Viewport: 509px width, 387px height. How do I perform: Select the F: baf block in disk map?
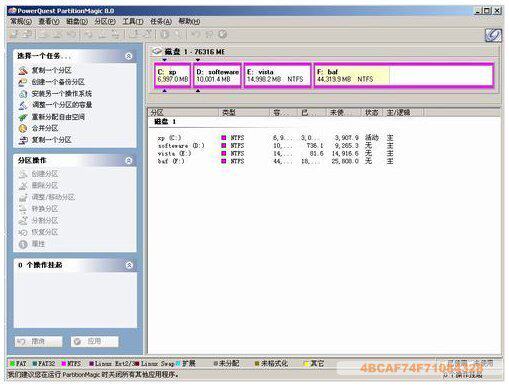[x=404, y=75]
